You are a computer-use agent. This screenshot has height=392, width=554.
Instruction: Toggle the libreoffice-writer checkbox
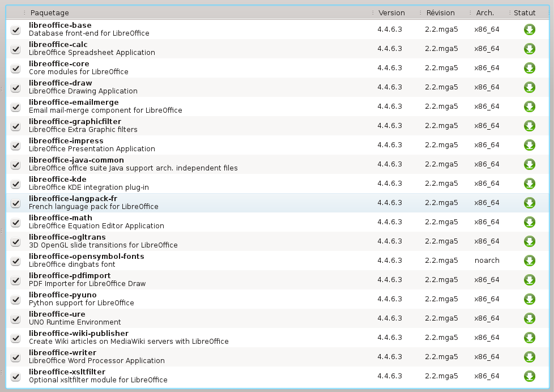pos(15,357)
